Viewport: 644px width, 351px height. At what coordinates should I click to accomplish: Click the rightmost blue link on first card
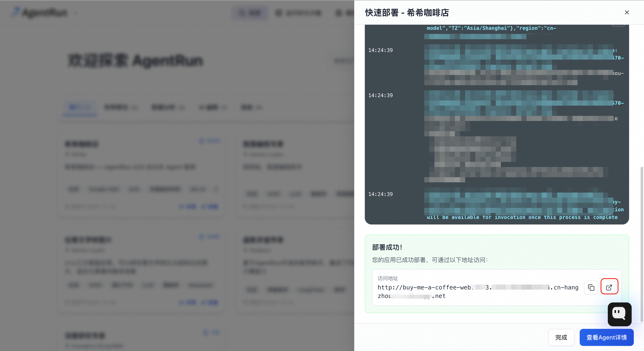tap(210, 207)
